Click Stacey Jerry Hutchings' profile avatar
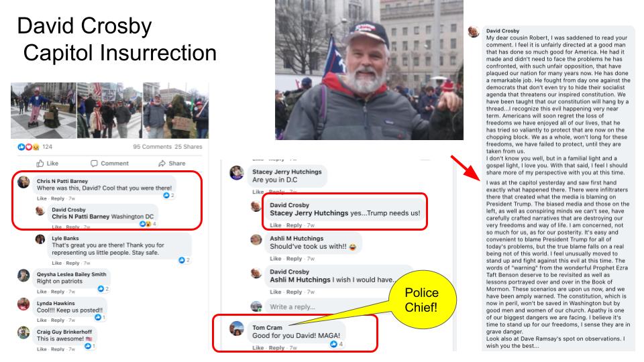 click(237, 173)
